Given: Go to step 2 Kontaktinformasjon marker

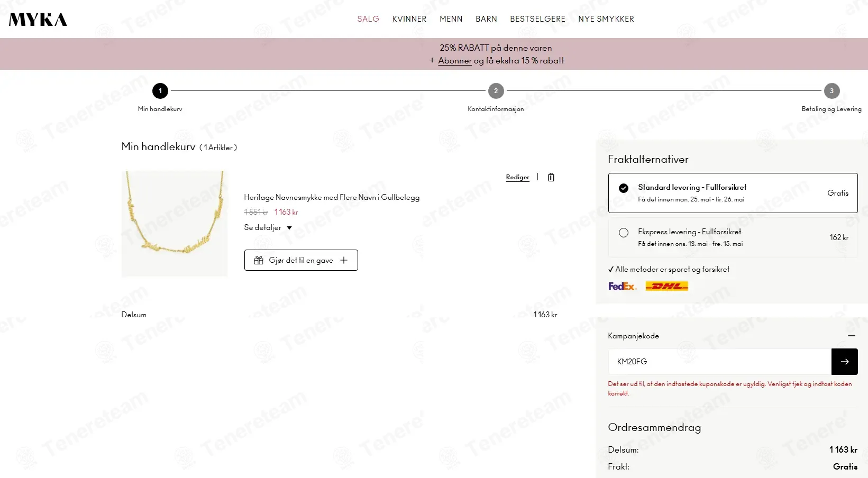Looking at the screenshot, I should click(496, 91).
